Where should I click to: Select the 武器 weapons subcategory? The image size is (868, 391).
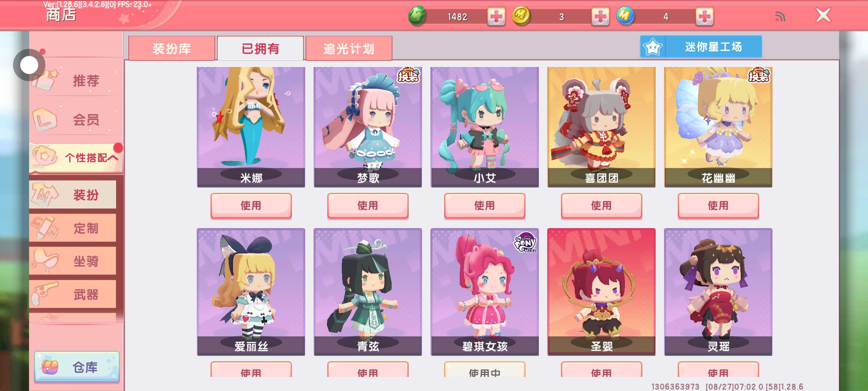tap(73, 294)
